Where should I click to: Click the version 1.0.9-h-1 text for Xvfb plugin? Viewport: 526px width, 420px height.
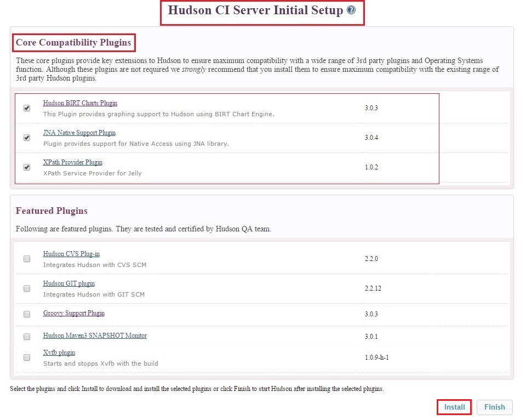click(377, 357)
